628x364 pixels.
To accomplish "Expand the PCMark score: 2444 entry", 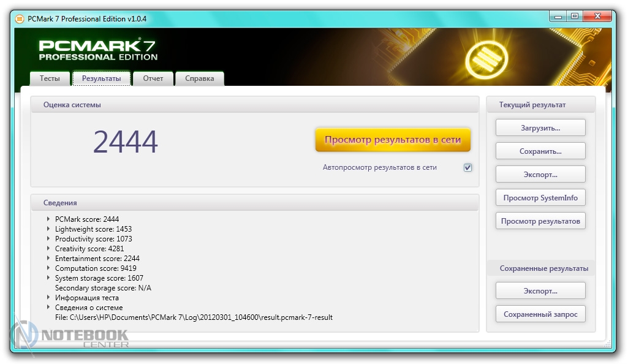I will [x=48, y=219].
